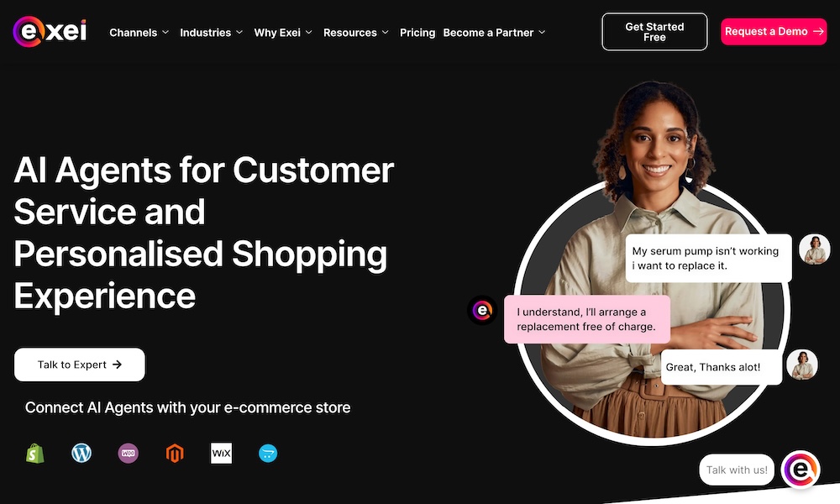Image resolution: width=840 pixels, height=504 pixels.
Task: Go to the Pricing page
Action: click(x=417, y=33)
